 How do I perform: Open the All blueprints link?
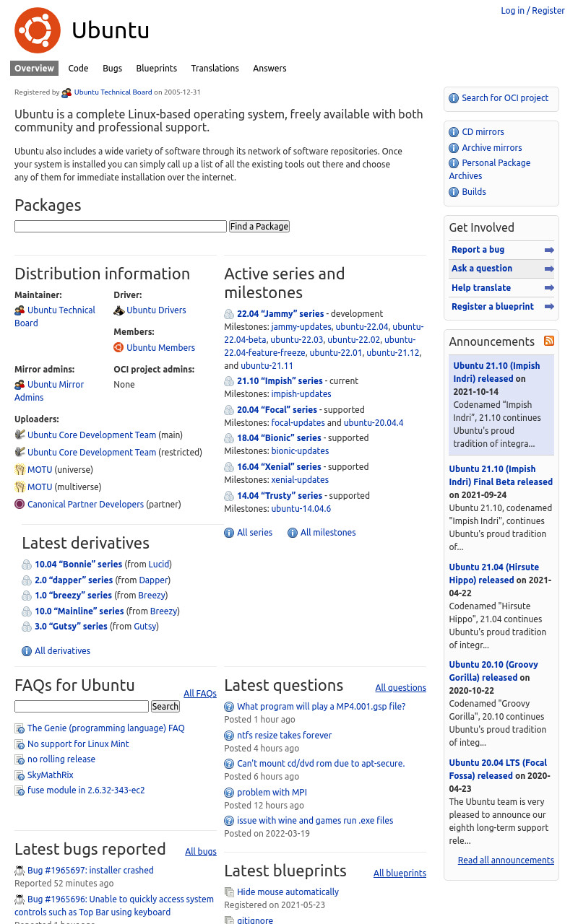[400, 873]
